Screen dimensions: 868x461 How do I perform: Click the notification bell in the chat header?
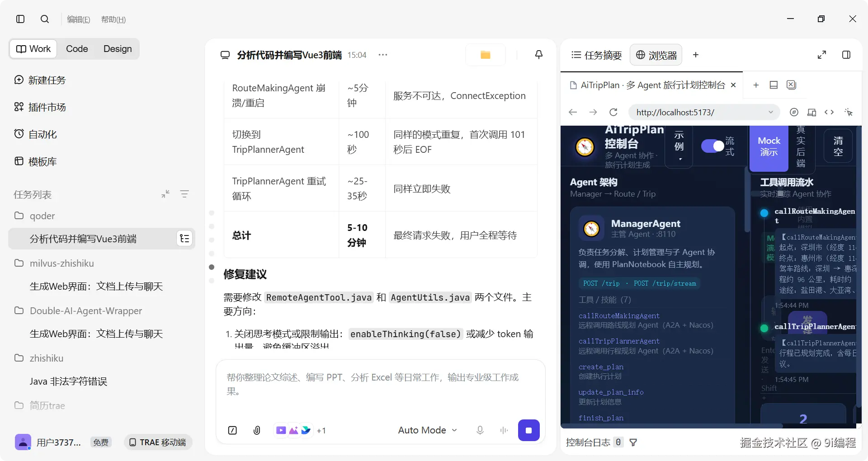[x=539, y=55]
